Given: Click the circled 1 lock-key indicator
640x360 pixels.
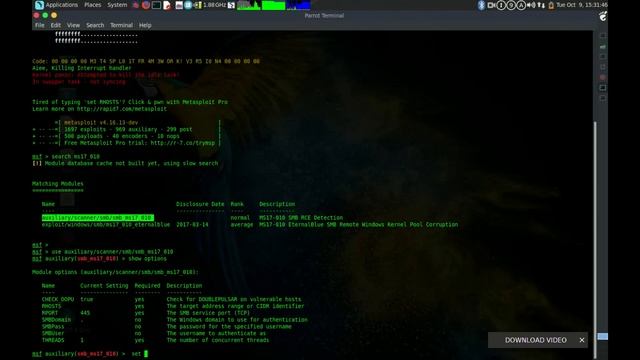Looking at the screenshot, I should [501, 5].
